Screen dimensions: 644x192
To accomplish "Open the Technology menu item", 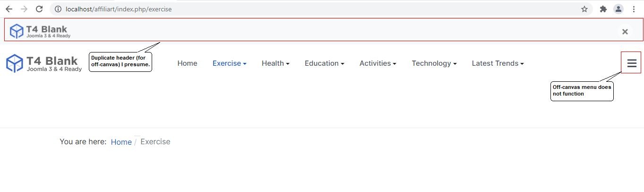I will (434, 63).
